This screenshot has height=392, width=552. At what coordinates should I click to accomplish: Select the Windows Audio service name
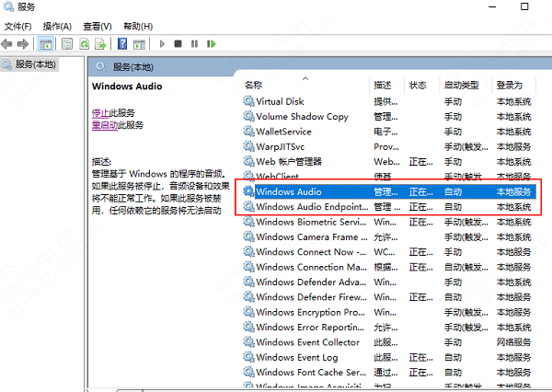[289, 191]
